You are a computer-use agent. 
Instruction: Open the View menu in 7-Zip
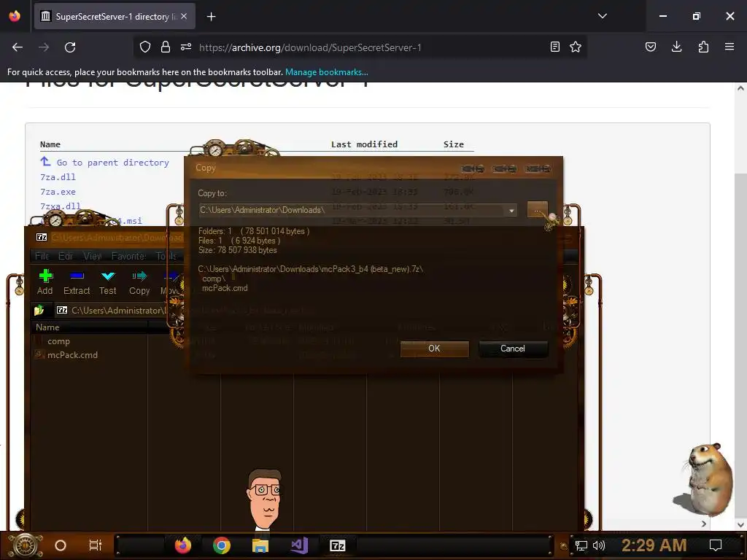point(93,256)
